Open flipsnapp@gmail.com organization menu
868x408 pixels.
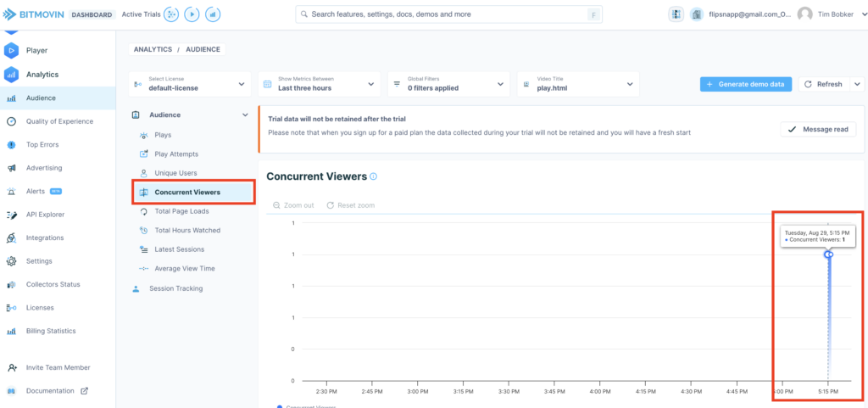(x=750, y=14)
